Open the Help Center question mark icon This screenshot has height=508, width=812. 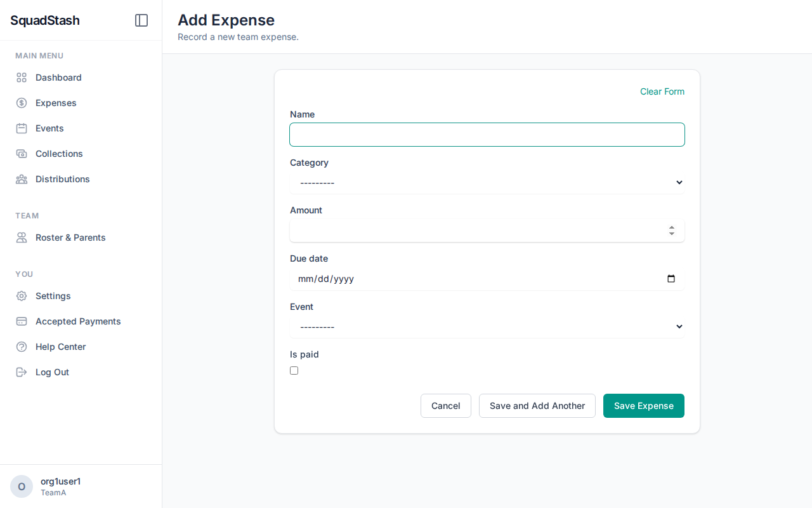[x=21, y=346]
